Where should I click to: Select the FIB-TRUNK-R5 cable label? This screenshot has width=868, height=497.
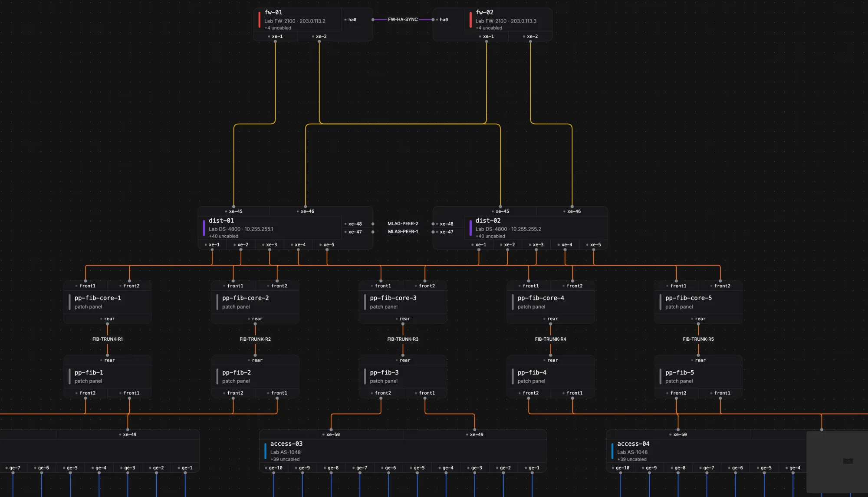[698, 339]
